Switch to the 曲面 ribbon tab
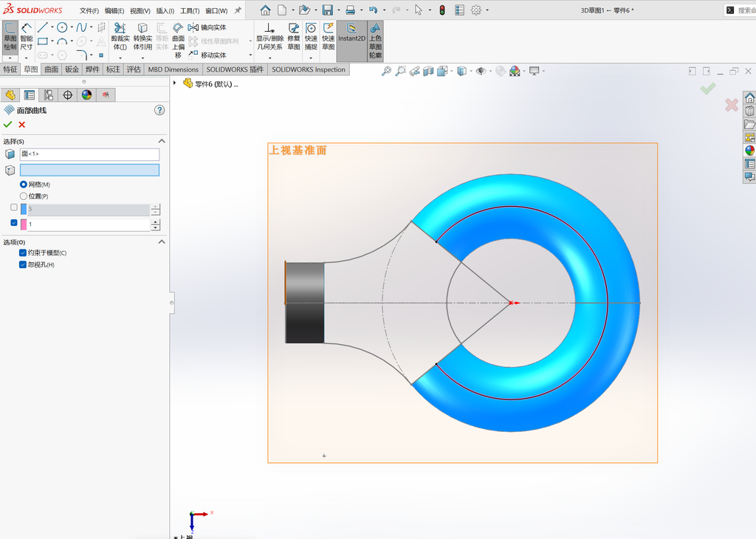756x539 pixels. click(52, 69)
